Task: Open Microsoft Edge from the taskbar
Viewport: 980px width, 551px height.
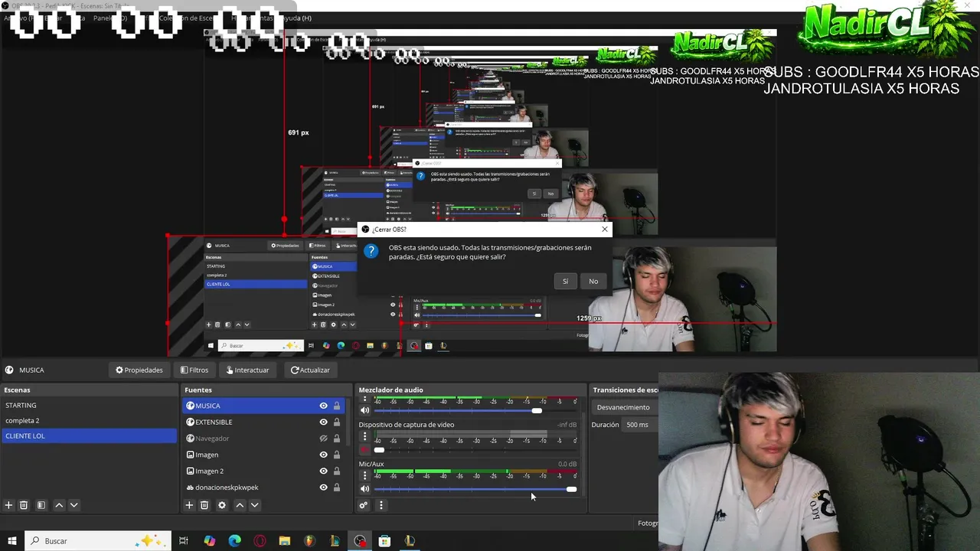Action: pyautogui.click(x=235, y=541)
